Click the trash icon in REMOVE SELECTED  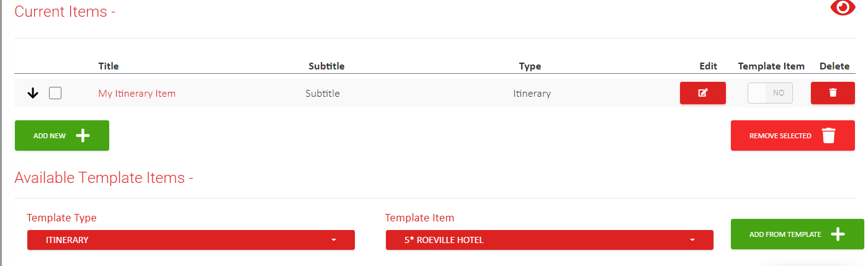829,136
